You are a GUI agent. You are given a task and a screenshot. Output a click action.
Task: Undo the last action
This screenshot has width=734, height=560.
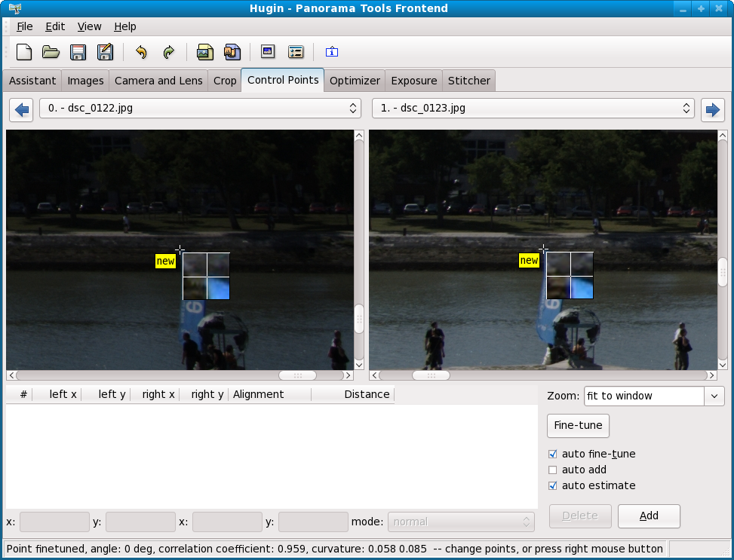pos(141,52)
